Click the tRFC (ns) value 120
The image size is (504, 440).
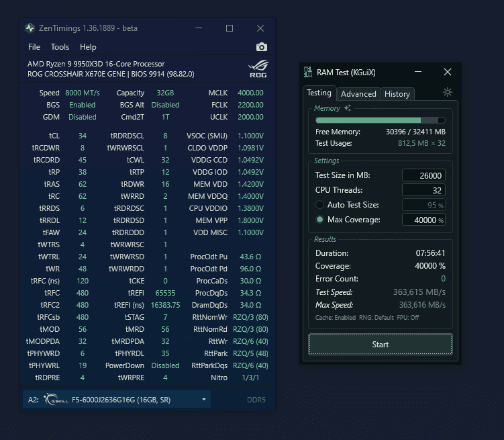pyautogui.click(x=83, y=281)
